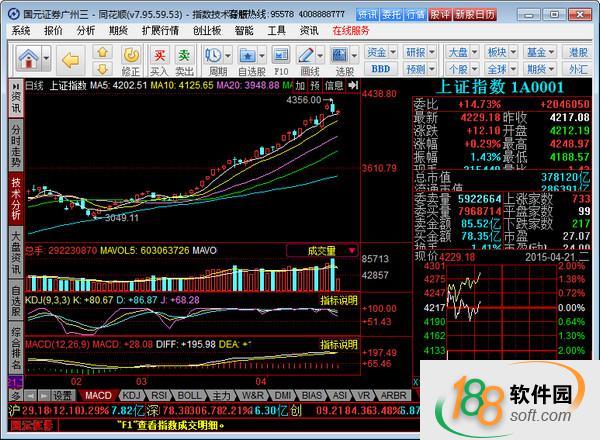The height and width of the screenshot is (440, 600).
Task: Open the 工具 menu
Action: [276, 31]
